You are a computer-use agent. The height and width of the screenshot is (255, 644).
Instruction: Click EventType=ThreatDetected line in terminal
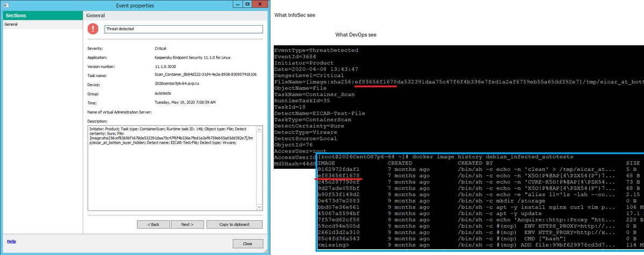click(316, 50)
